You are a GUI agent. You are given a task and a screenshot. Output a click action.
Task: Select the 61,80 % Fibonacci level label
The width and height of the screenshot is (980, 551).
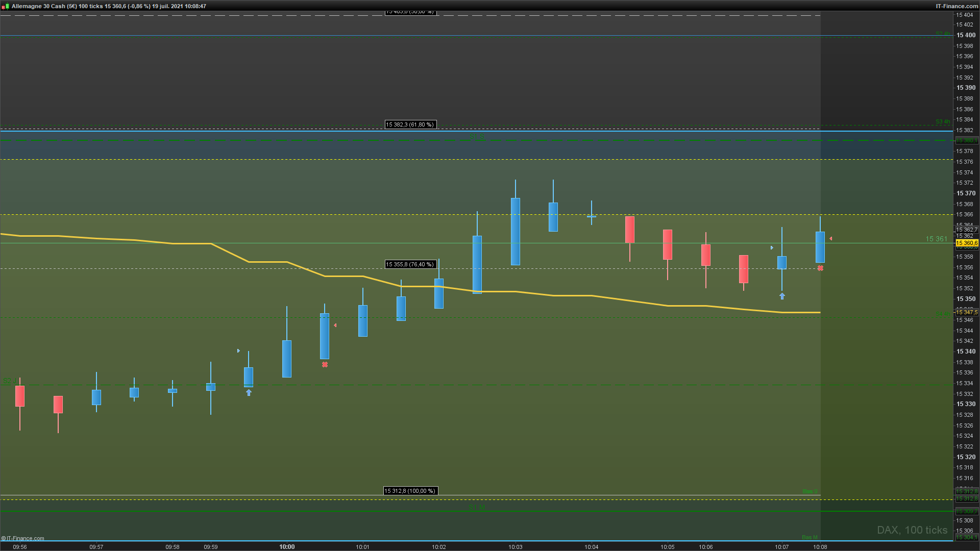click(x=410, y=125)
